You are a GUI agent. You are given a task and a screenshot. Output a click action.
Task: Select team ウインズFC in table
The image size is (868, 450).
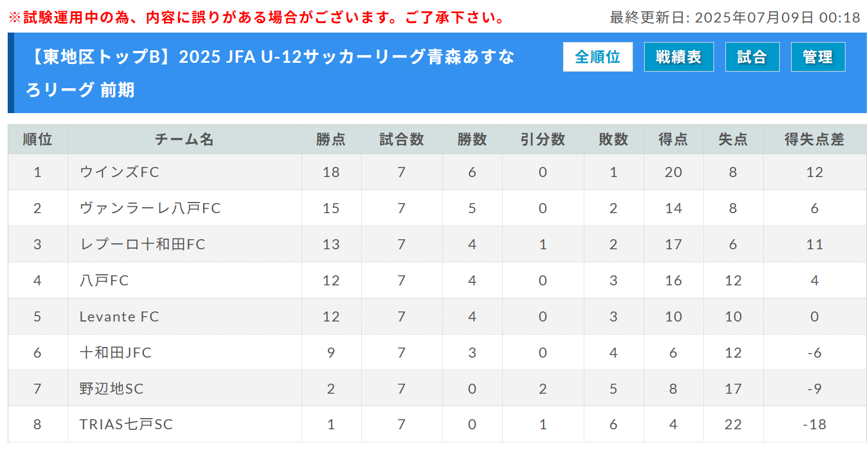coord(120,172)
